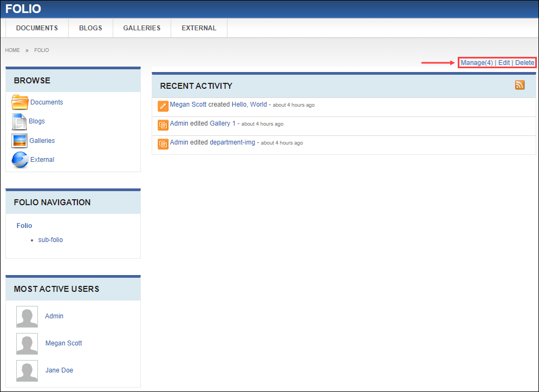Open the Megan Scott name link in Most Active Users
539x392 pixels.
click(x=63, y=343)
